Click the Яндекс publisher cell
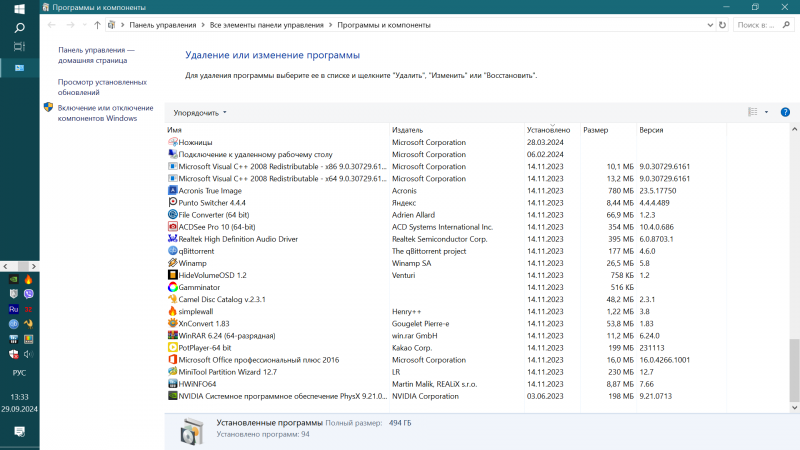The image size is (800, 450). 404,203
